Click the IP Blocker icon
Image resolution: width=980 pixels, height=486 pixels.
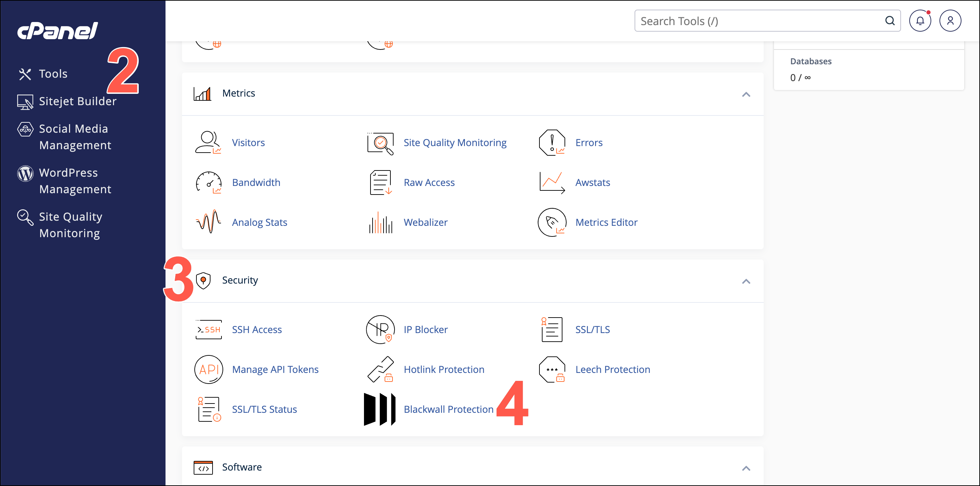tap(380, 330)
